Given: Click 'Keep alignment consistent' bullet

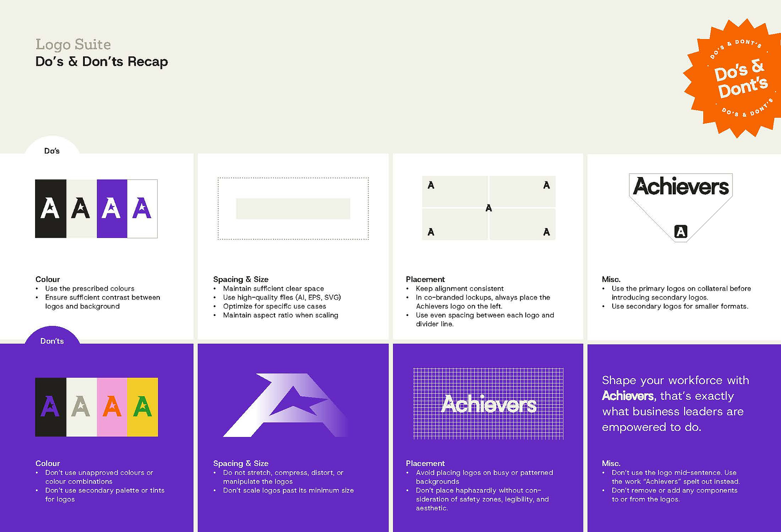Looking at the screenshot, I should 460,288.
